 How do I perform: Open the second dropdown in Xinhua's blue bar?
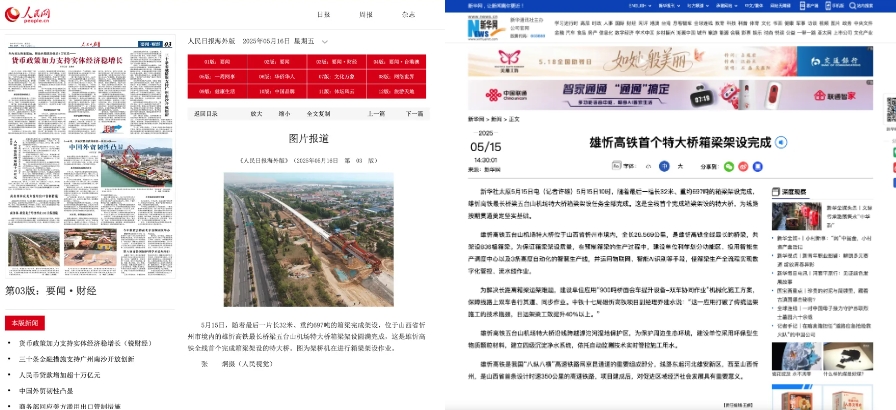pyautogui.click(x=667, y=5)
